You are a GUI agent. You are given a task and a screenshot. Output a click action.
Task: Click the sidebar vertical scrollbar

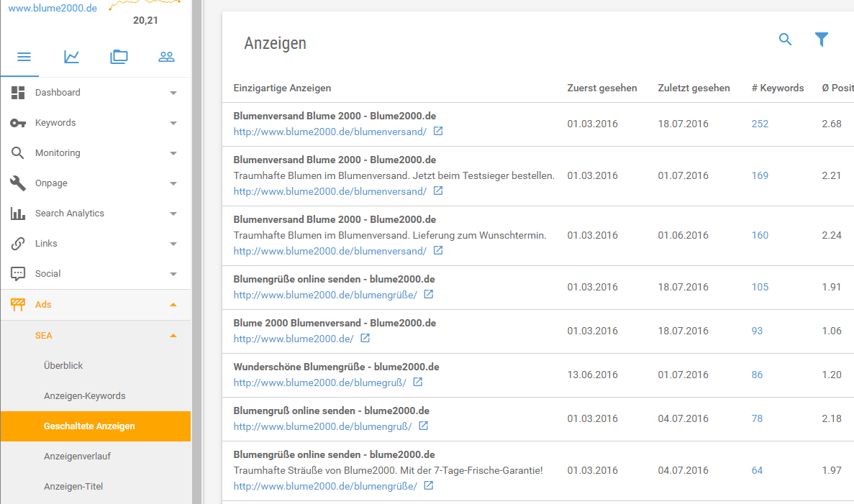pos(196,252)
